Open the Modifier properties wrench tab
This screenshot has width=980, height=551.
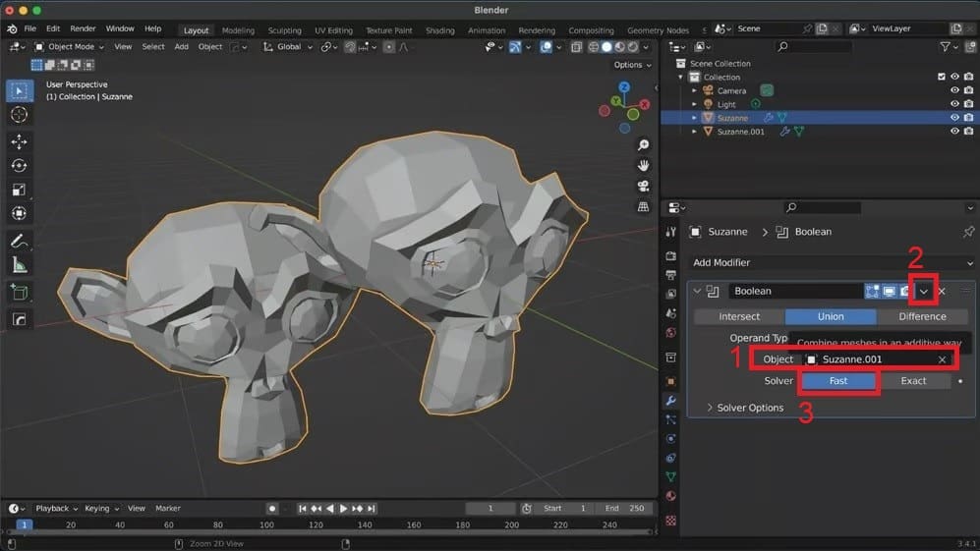[670, 401]
